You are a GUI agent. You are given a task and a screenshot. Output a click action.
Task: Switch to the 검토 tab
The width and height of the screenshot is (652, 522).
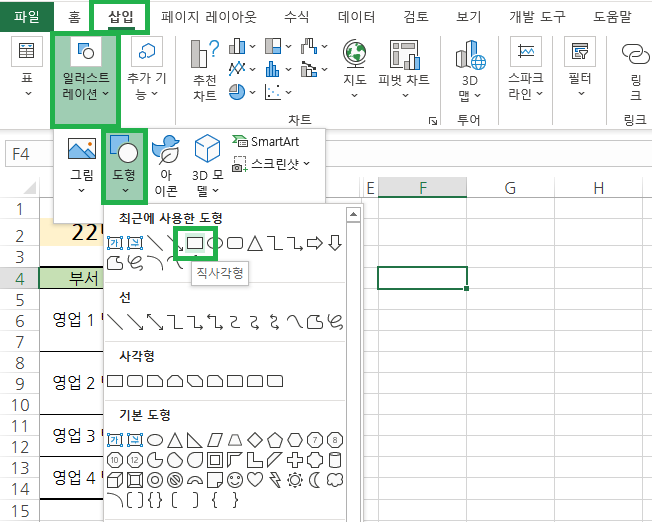click(x=415, y=17)
